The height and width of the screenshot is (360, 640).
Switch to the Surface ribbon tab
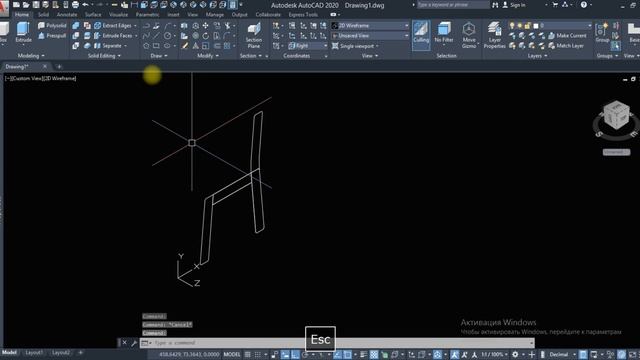(93, 14)
